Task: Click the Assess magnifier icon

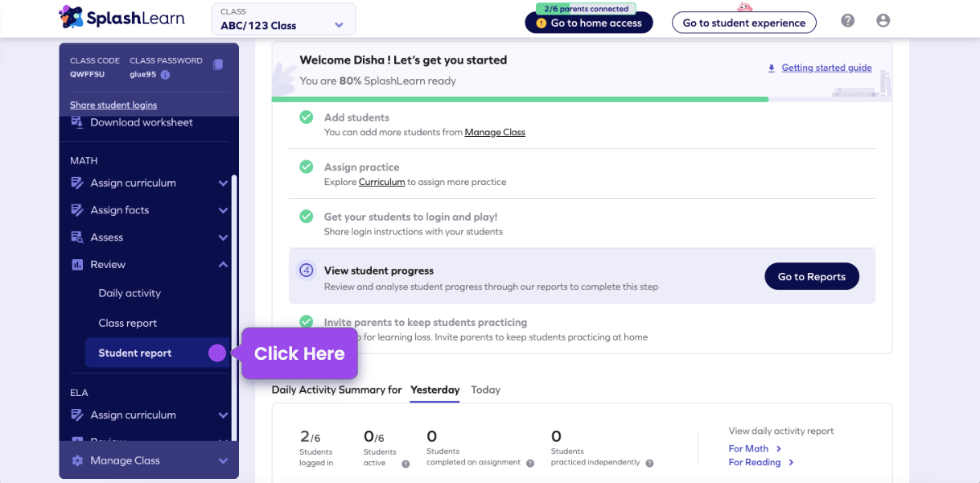Action: point(78,237)
